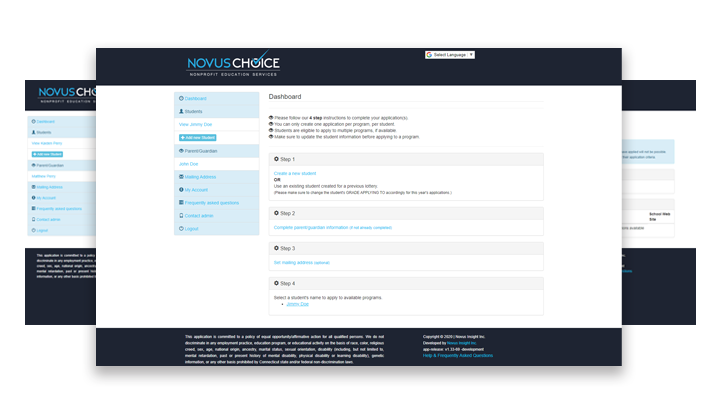Click the 'Step 2' panel header

pos(406,214)
